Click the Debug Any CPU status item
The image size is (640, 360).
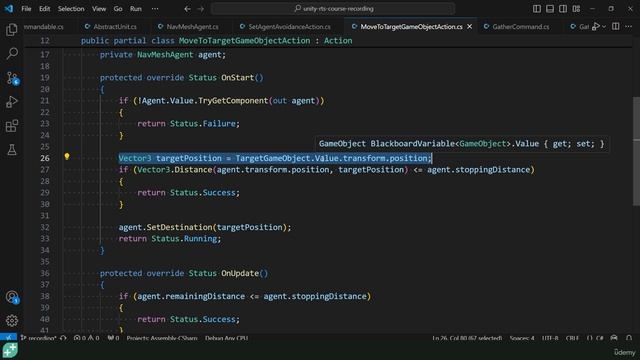227,338
